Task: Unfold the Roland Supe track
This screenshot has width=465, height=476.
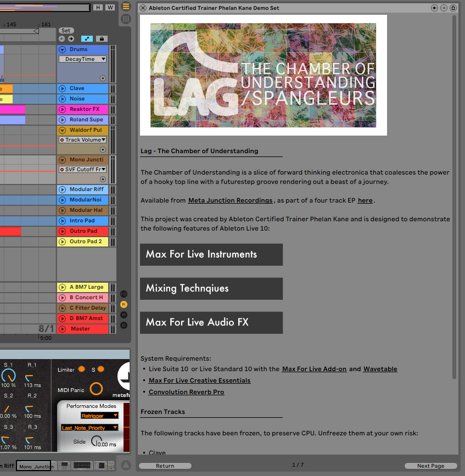Action: coord(63,120)
